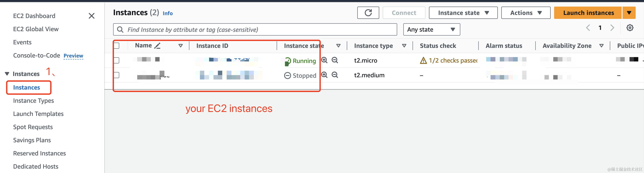The height and width of the screenshot is (173, 644).
Task: Click the warning icon for status checks
Action: (x=423, y=60)
